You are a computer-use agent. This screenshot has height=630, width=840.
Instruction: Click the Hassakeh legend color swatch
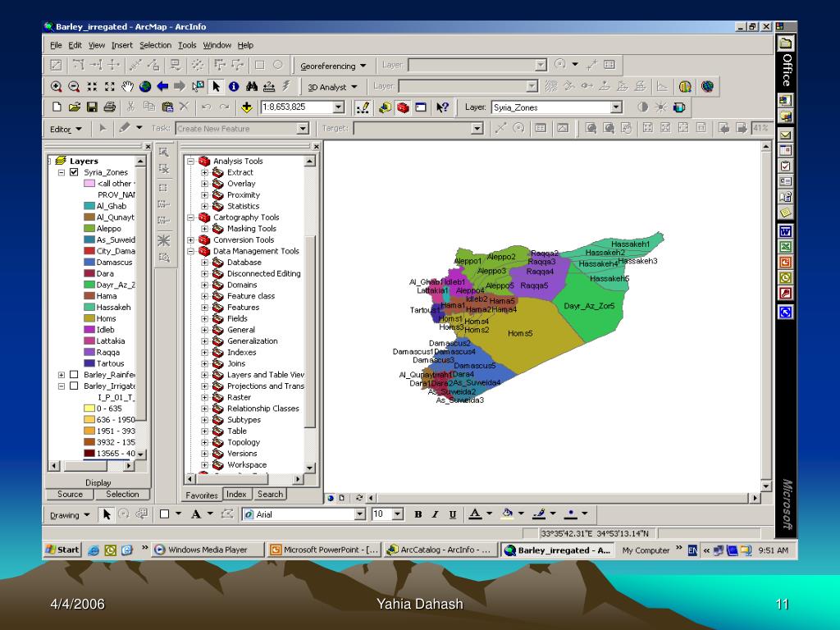tap(89, 307)
